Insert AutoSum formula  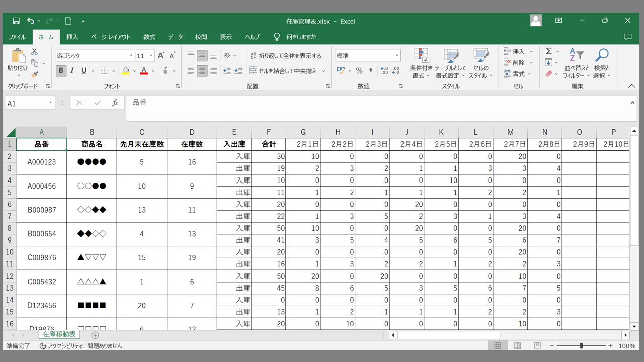click(x=549, y=51)
